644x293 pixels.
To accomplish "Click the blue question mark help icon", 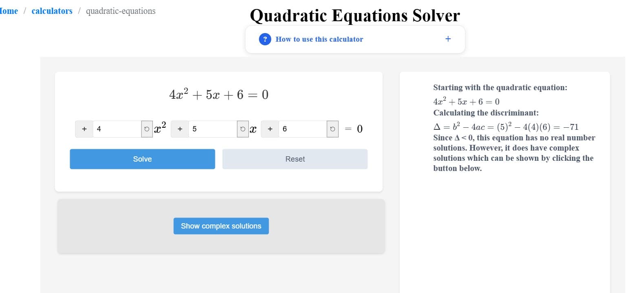I will pyautogui.click(x=266, y=39).
